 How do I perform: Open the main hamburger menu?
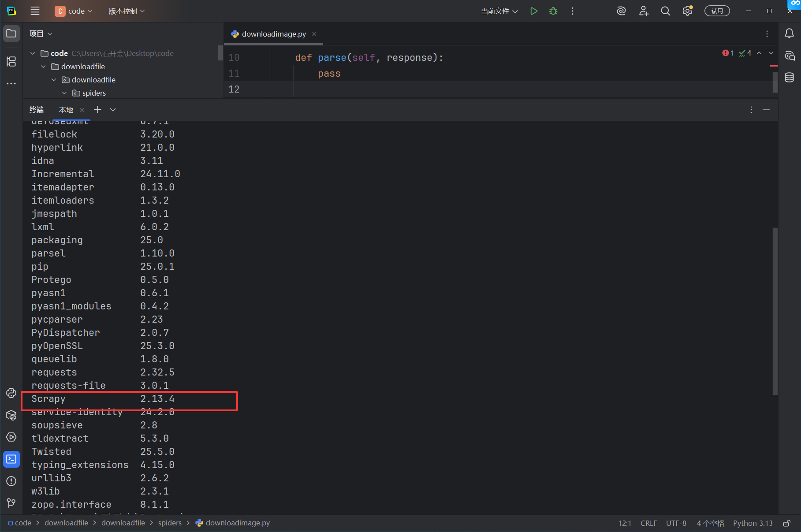point(35,11)
